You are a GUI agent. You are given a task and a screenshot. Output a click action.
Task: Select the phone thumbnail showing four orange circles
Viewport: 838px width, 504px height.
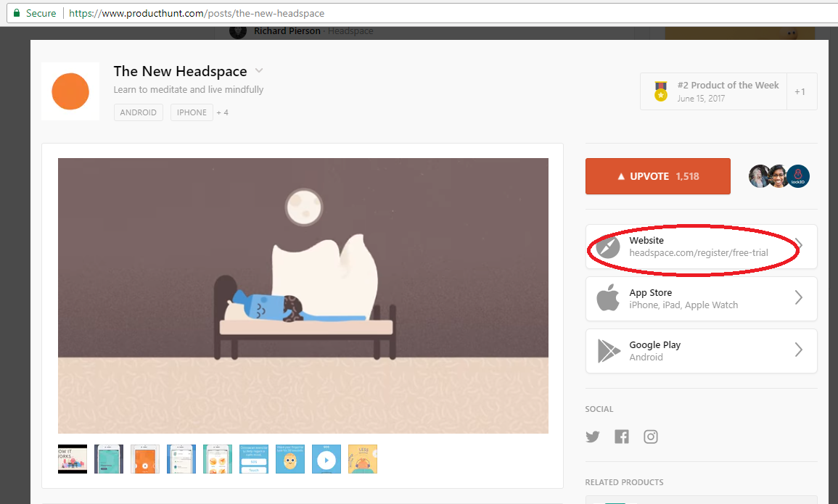[x=218, y=459]
